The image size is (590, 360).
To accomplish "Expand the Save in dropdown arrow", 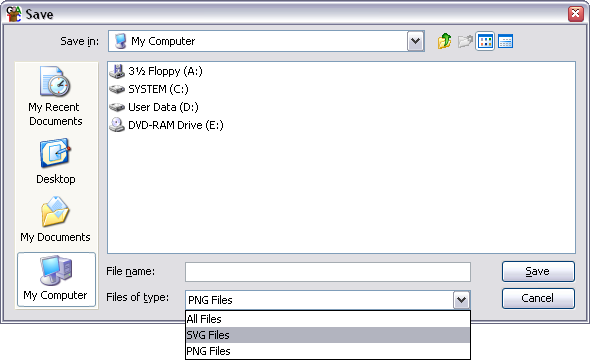I will (415, 41).
